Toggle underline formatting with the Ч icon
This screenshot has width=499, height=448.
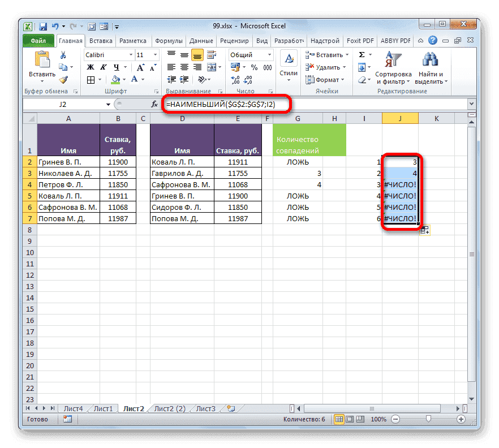(117, 66)
